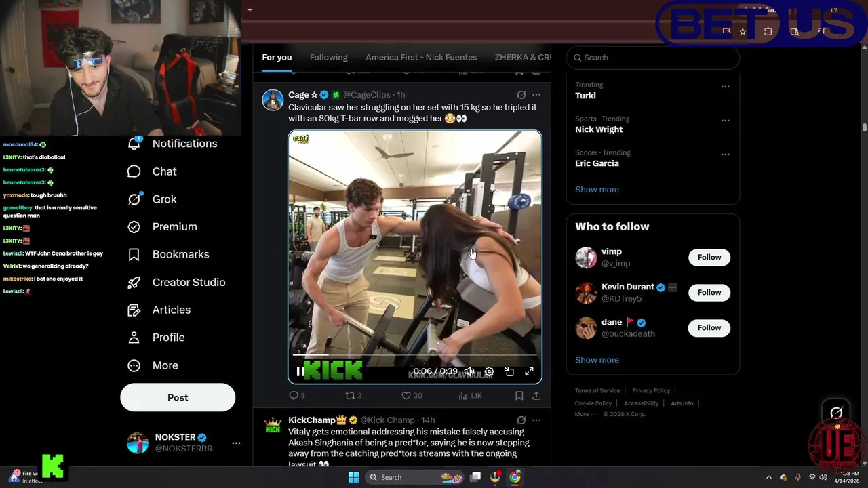Follow vimp
The image size is (868, 488).
tap(709, 258)
